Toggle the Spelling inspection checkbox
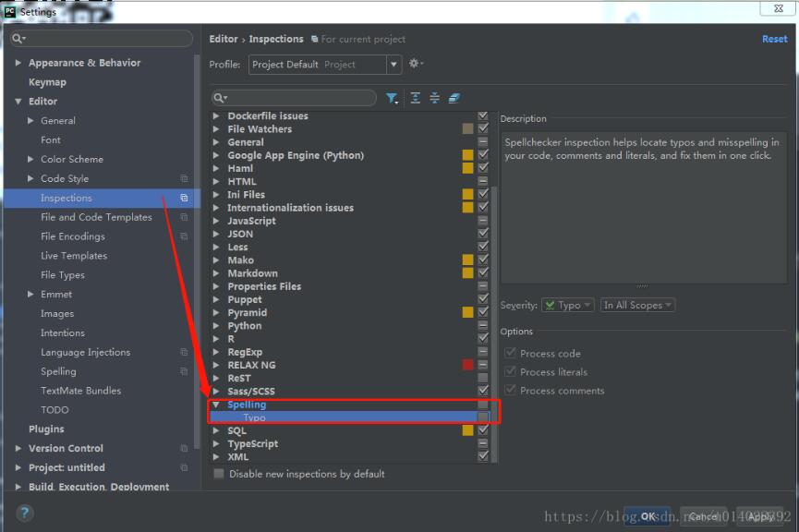This screenshot has height=532, width=799. tap(481, 404)
